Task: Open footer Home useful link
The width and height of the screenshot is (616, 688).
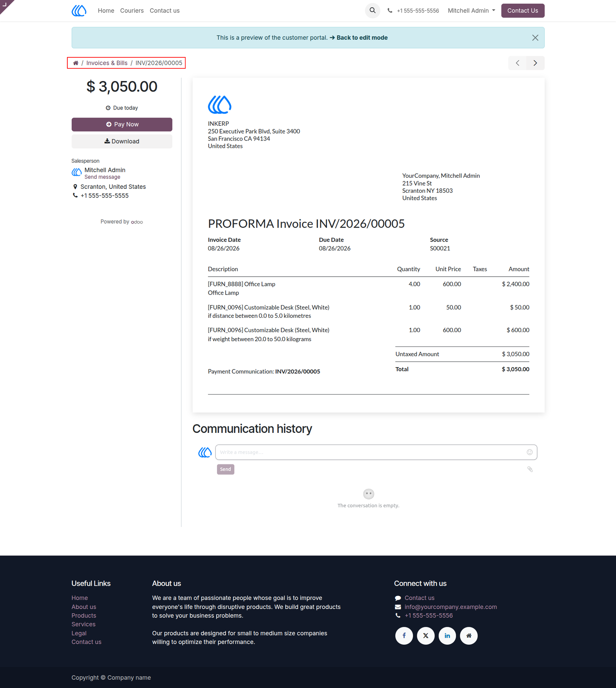Action: [80, 598]
